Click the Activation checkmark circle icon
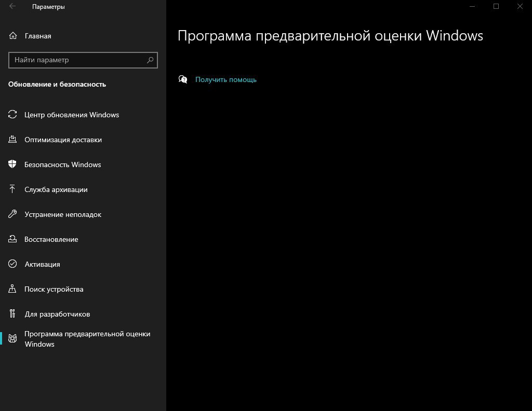 click(x=12, y=264)
